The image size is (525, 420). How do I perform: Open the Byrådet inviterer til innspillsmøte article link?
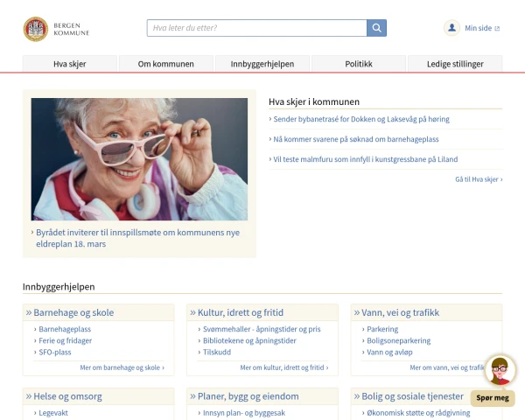(x=137, y=238)
